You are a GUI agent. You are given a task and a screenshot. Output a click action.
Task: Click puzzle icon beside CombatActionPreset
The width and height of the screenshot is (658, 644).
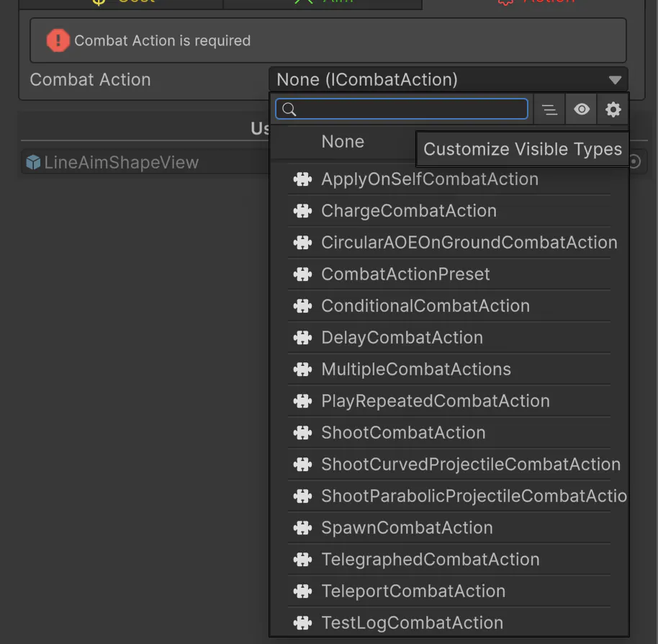[x=302, y=274]
